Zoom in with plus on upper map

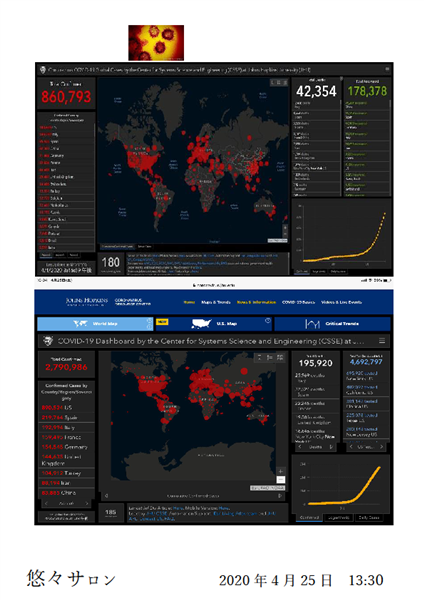285,227
